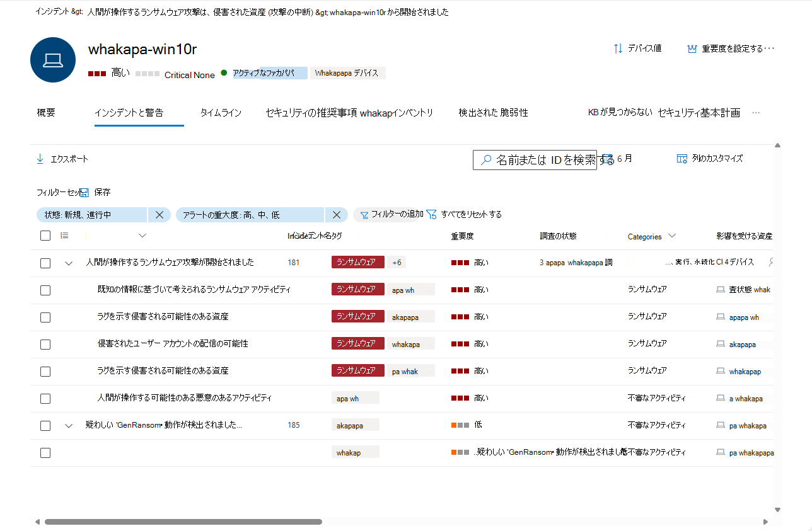Viewport: 812px width, 531px height.
Task: Click device icon in known ransomware activity row
Action: coord(721,290)
